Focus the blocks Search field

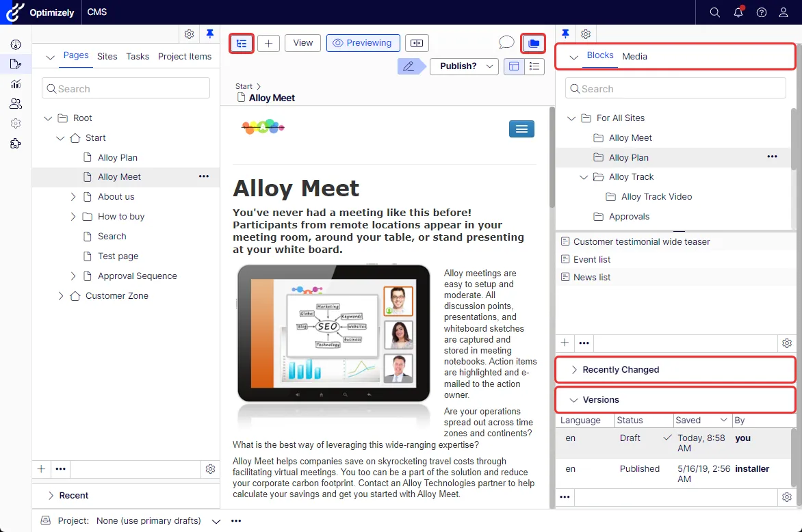click(675, 88)
